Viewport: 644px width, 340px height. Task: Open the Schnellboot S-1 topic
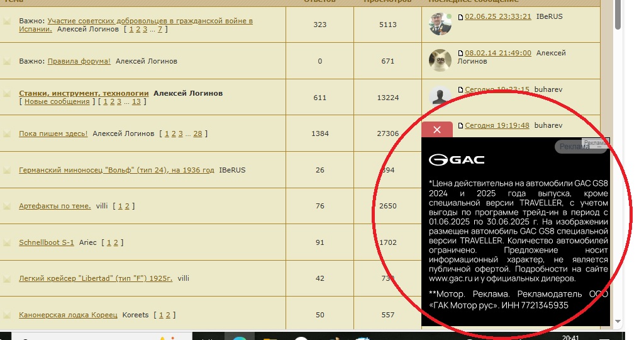[x=47, y=242]
